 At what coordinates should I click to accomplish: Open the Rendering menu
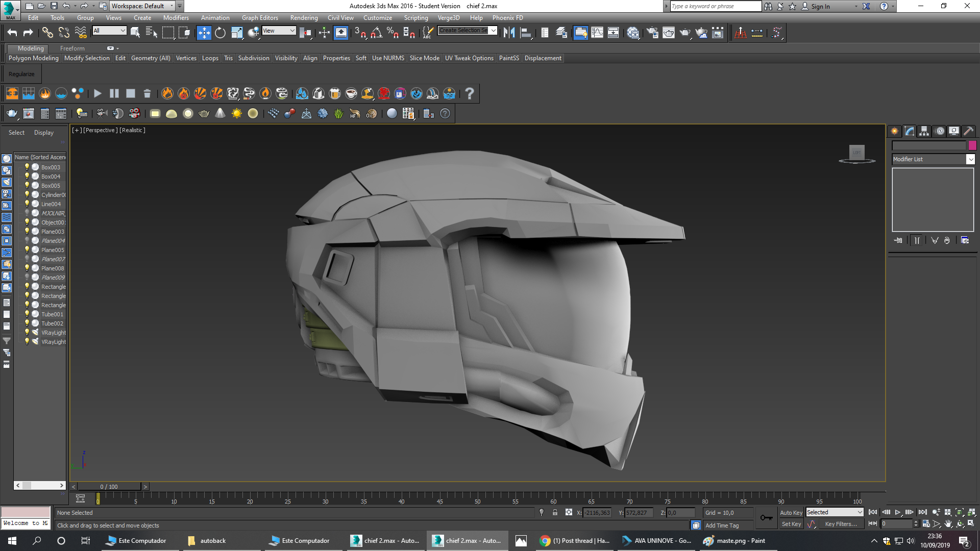tap(304, 18)
